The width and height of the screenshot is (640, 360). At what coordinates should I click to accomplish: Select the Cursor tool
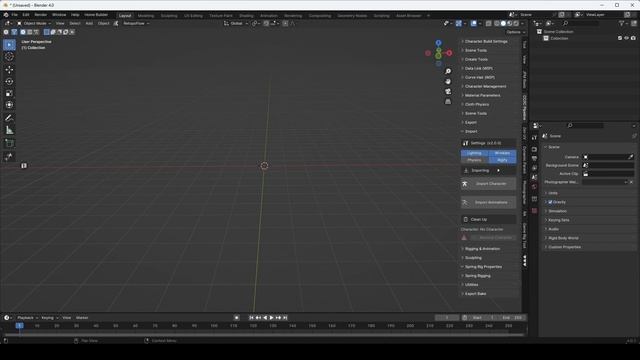coord(9,57)
